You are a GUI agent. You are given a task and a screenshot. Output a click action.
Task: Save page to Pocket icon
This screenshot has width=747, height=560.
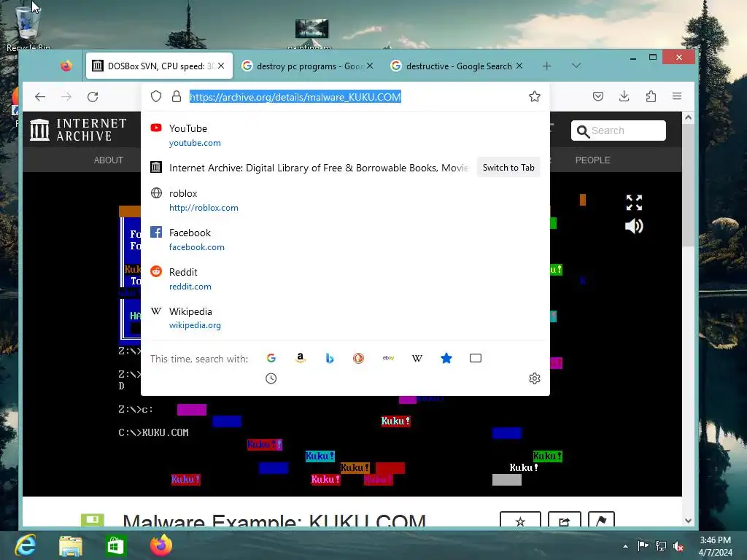(x=598, y=97)
